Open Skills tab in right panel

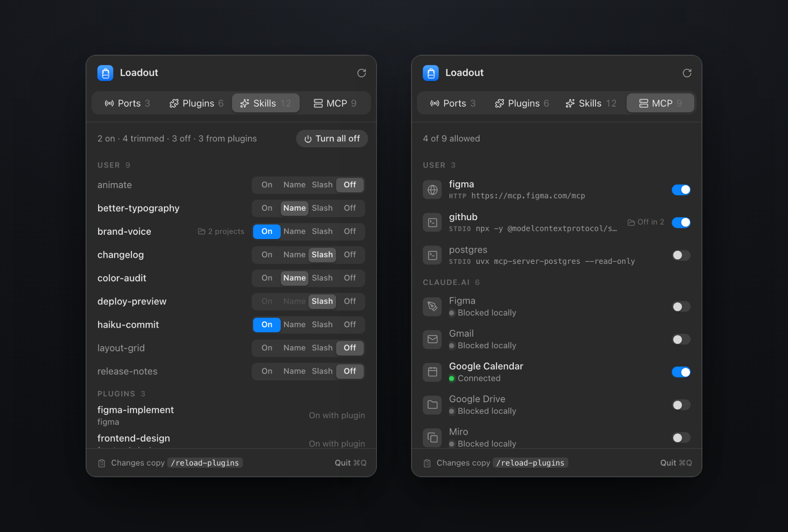click(x=591, y=103)
